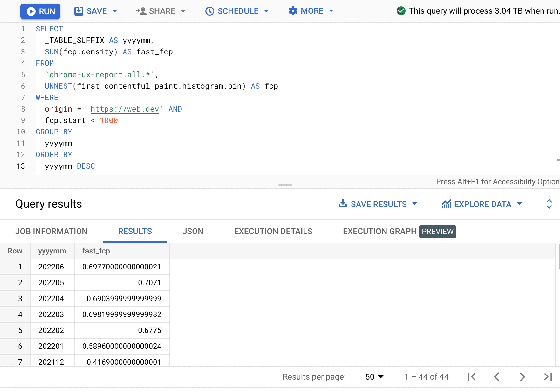The width and height of the screenshot is (560, 392).
Task: Open the https://web.dev link in query
Action: (x=125, y=109)
